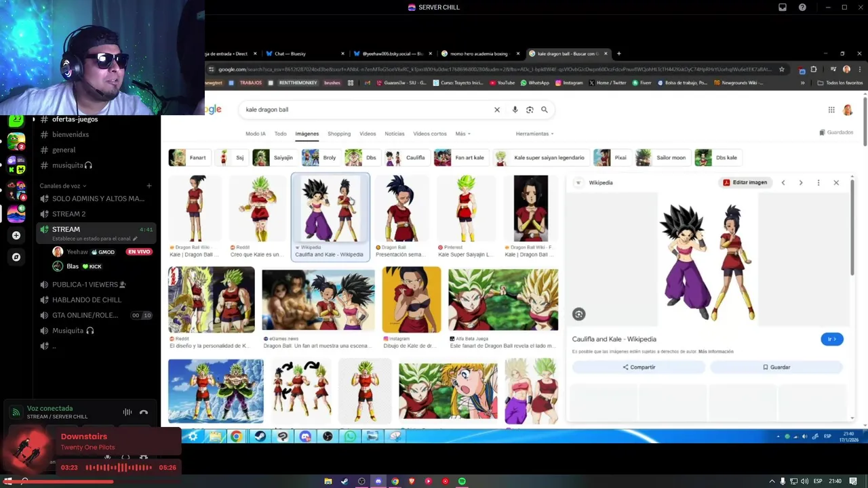The height and width of the screenshot is (488, 868).
Task: Click the Google search input field
Action: pyautogui.click(x=366, y=110)
